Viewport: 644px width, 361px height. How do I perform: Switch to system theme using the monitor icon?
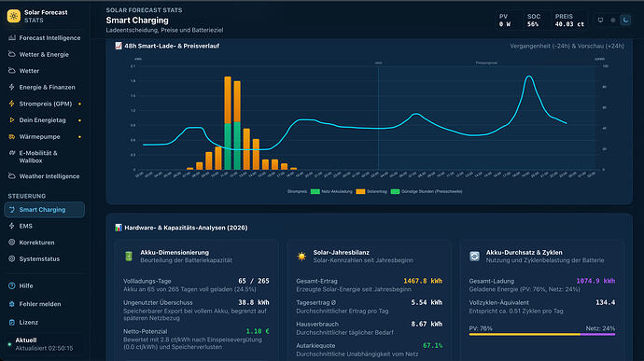(x=600, y=20)
